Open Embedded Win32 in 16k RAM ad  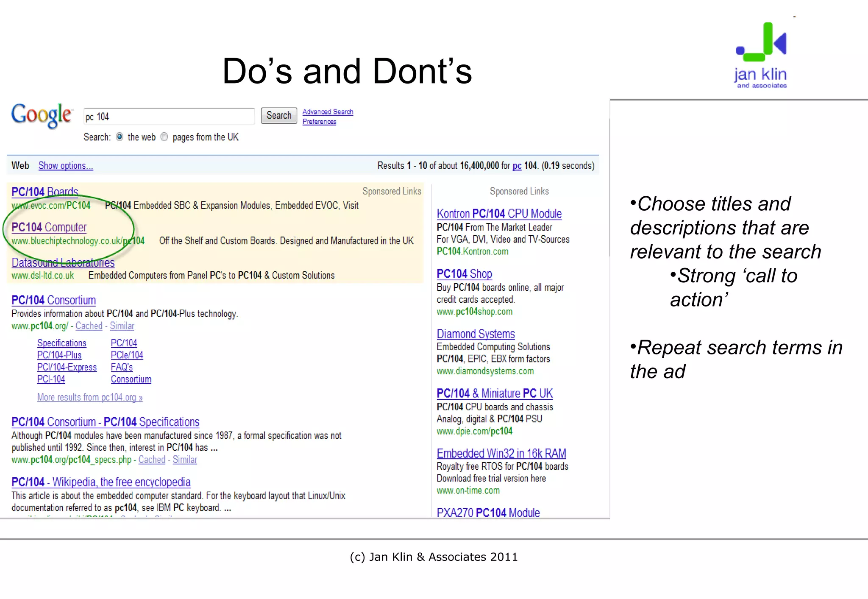click(x=502, y=454)
